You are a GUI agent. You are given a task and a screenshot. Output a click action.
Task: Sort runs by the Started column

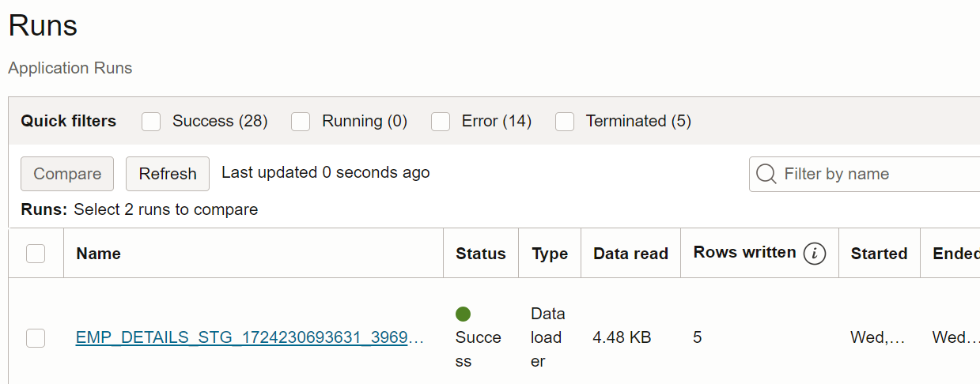click(879, 254)
